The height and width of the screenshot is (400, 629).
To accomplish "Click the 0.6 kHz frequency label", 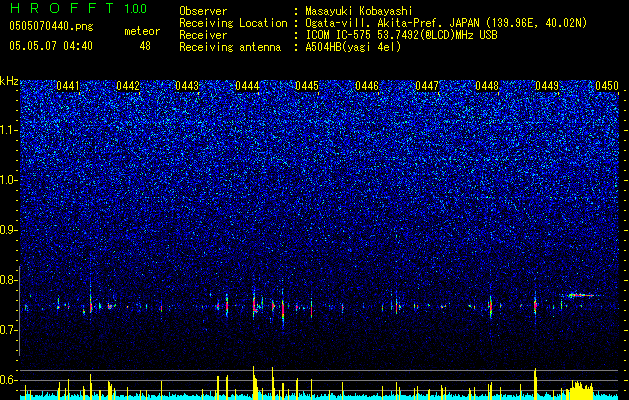I will 9,380.
